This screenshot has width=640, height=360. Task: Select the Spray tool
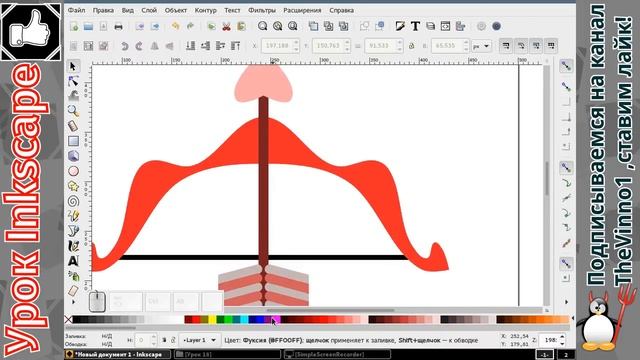(73, 276)
